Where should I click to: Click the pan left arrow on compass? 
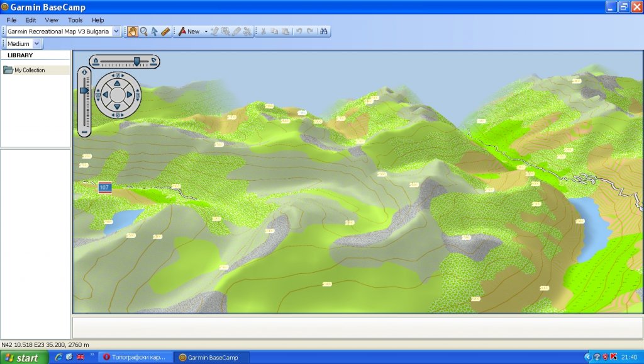pos(106,94)
